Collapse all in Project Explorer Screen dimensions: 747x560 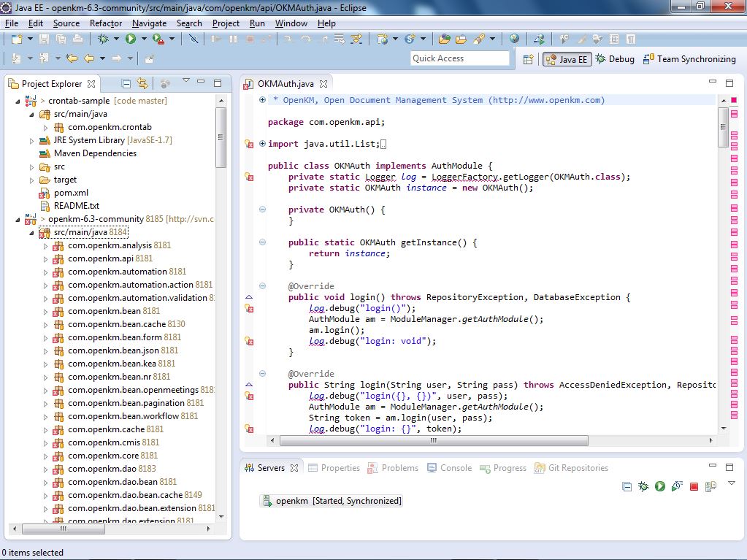[x=126, y=84]
